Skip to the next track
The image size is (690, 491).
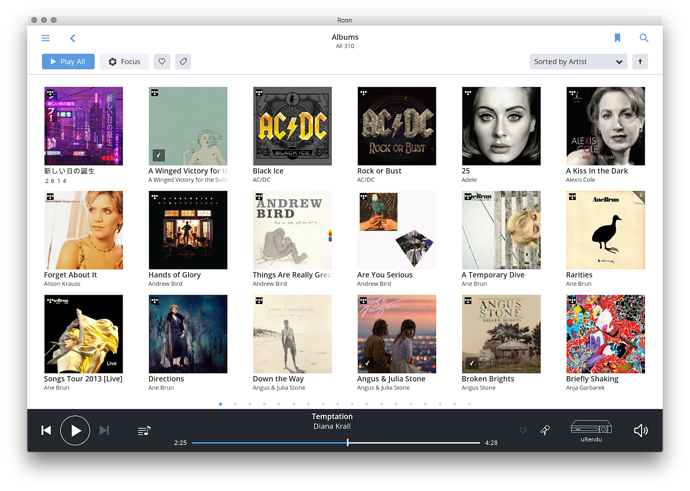(104, 430)
